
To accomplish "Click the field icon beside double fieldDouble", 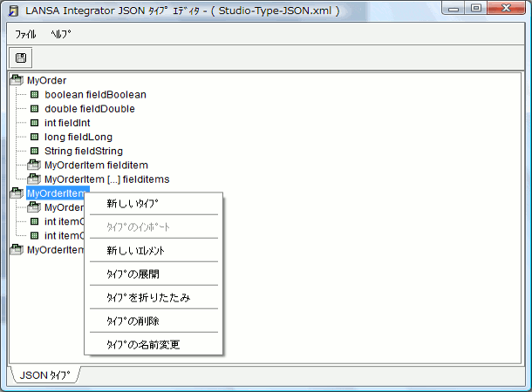I will coord(34,109).
